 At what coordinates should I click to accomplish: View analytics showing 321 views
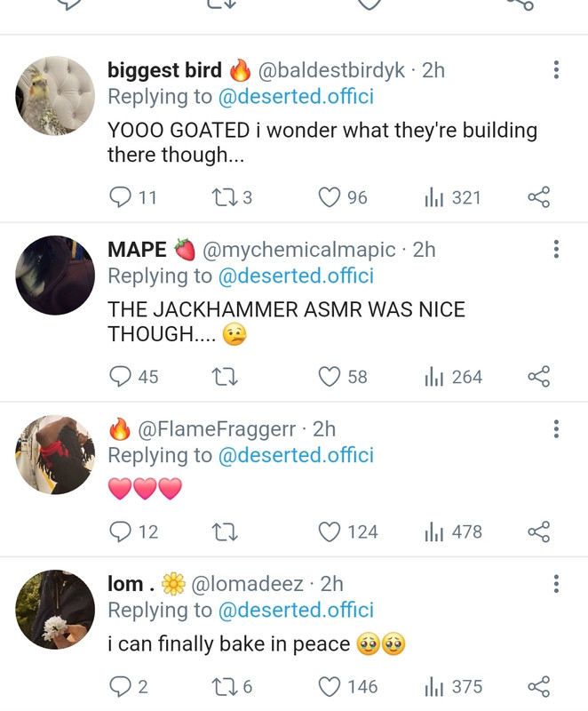click(x=453, y=197)
